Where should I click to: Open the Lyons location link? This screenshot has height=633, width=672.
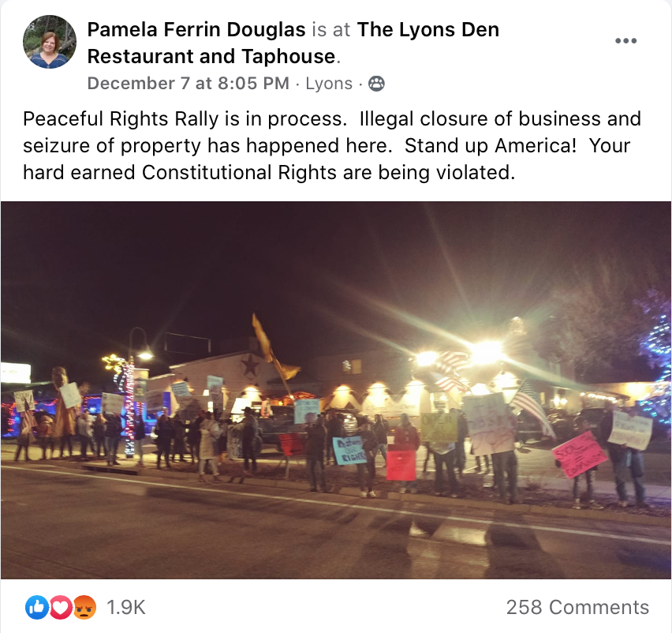tap(329, 83)
